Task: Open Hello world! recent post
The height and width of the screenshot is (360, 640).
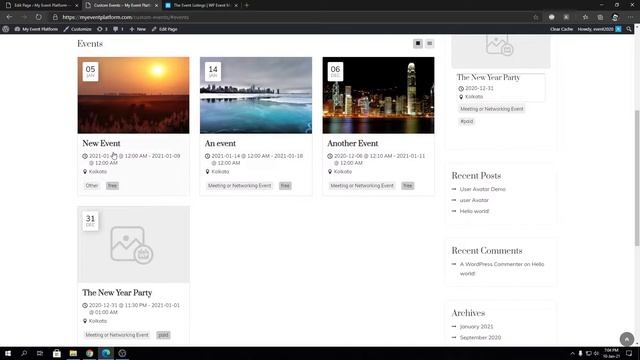Action: 474,211
